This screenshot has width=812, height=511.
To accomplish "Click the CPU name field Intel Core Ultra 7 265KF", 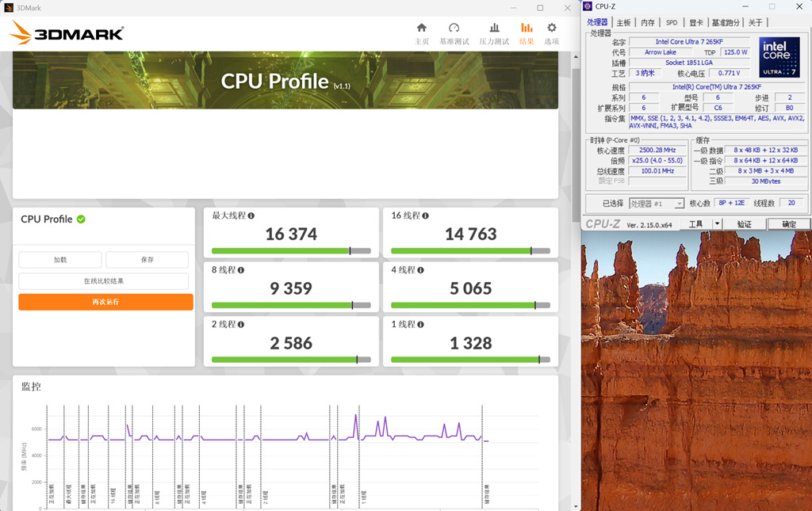I will 689,42.
